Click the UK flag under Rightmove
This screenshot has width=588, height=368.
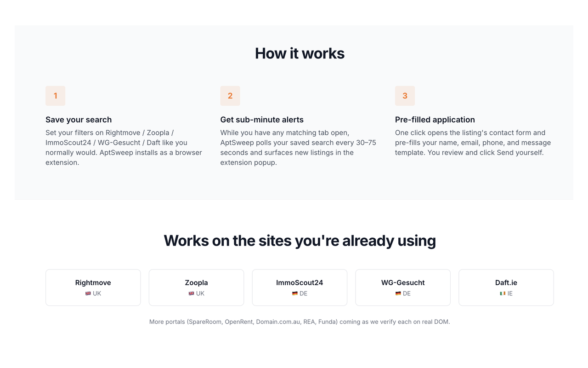pyautogui.click(x=88, y=293)
